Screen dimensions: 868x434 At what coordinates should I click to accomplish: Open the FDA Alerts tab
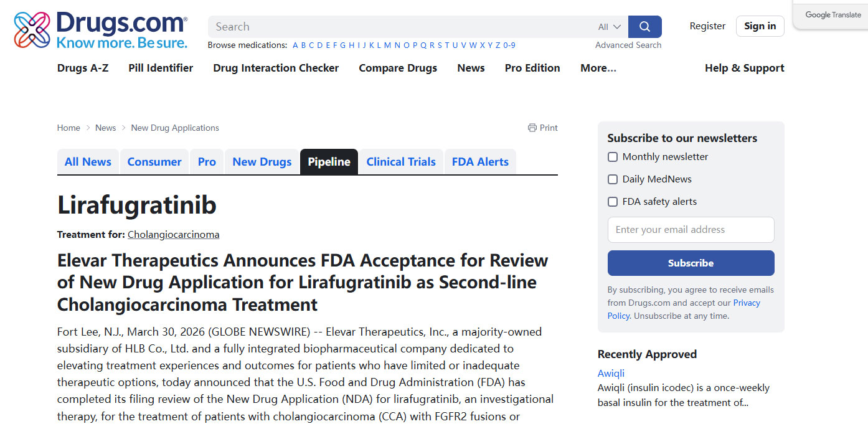(x=479, y=162)
